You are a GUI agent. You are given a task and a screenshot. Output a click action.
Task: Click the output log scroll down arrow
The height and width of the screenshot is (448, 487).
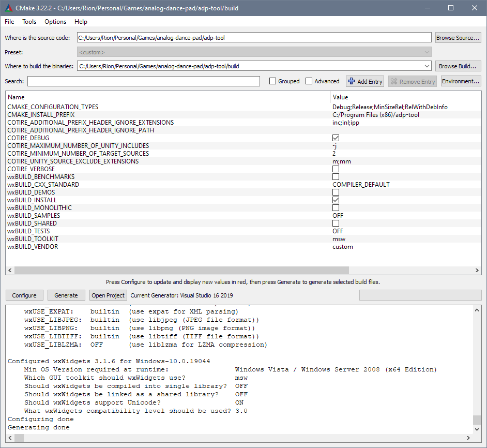click(477, 428)
